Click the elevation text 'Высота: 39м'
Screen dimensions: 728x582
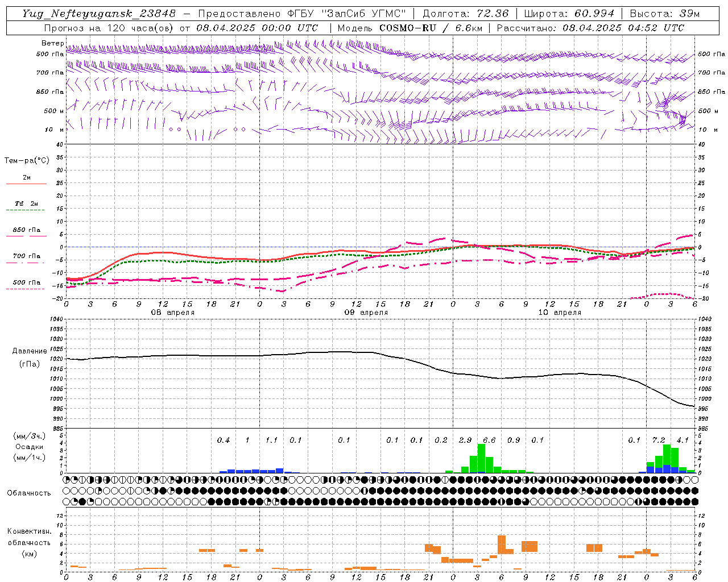pos(665,14)
